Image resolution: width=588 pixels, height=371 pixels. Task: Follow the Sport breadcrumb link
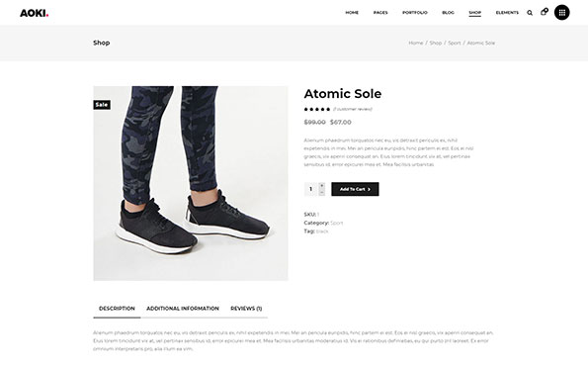tap(455, 44)
